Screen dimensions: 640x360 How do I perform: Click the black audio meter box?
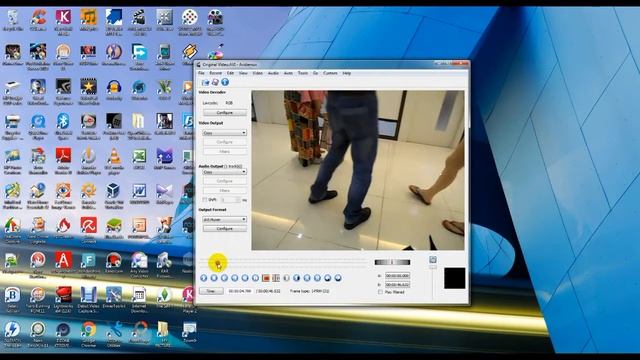(455, 278)
